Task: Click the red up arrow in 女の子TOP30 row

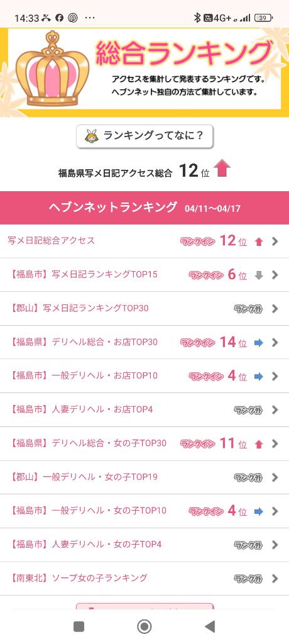Action: click(x=259, y=443)
